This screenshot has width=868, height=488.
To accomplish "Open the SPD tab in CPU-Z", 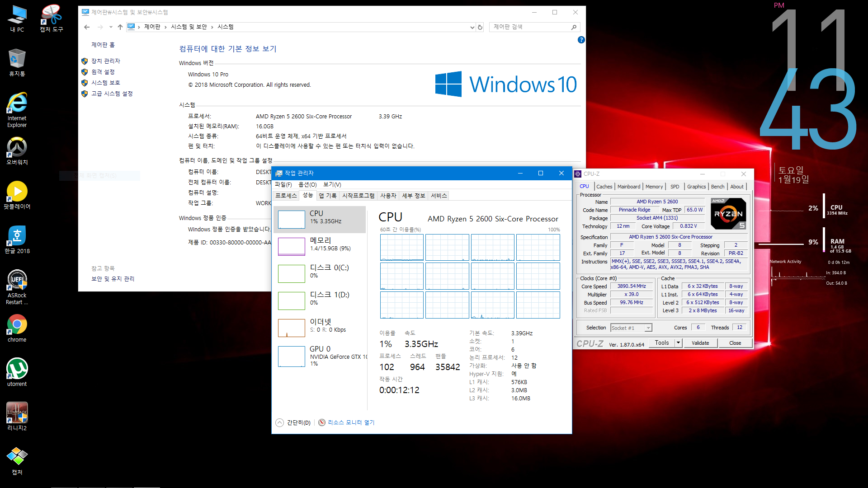I will point(675,187).
